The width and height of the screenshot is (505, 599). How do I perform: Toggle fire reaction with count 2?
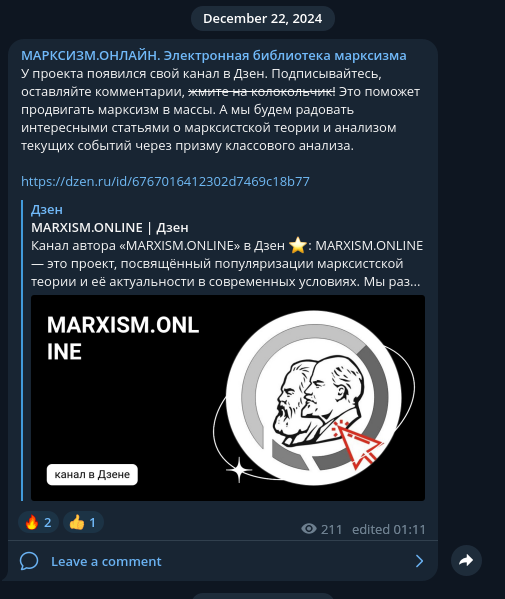pyautogui.click(x=38, y=522)
